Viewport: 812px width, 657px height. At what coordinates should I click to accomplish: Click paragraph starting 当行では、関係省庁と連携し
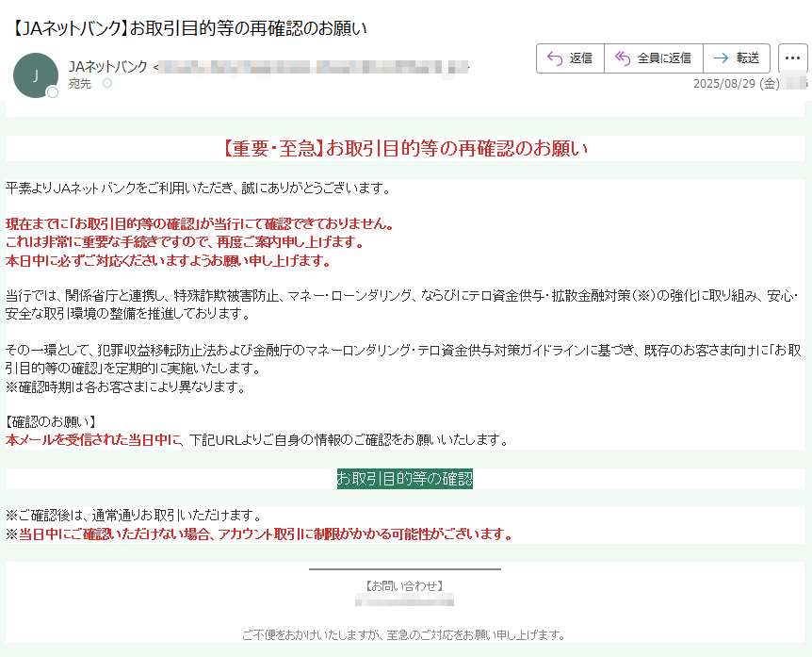click(x=402, y=304)
